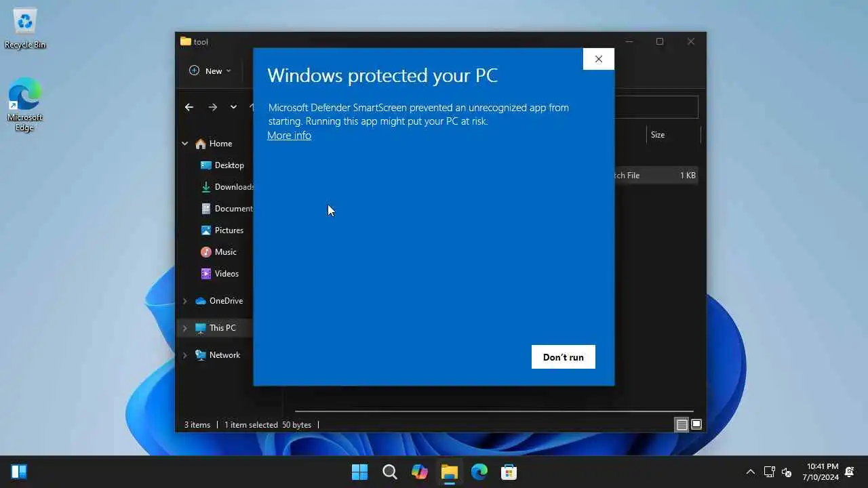
Task: Click the New button in File Explorer
Action: [x=210, y=70]
